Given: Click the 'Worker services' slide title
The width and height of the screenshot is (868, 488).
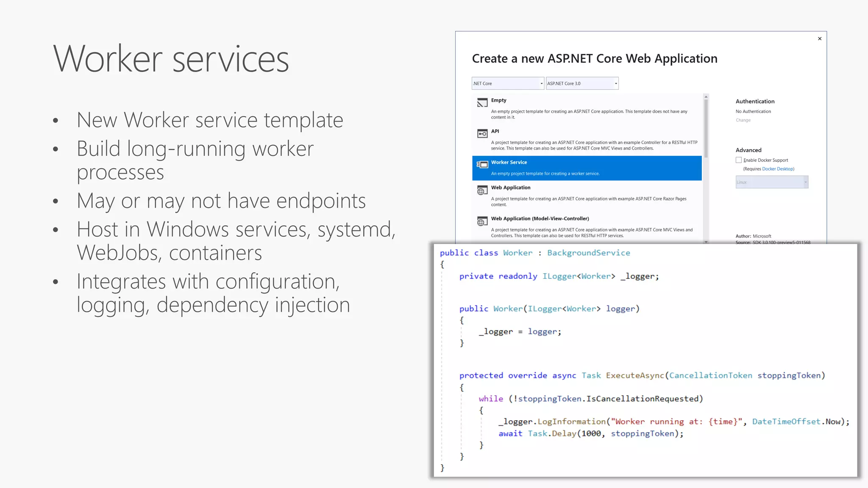Looking at the screenshot, I should point(171,58).
